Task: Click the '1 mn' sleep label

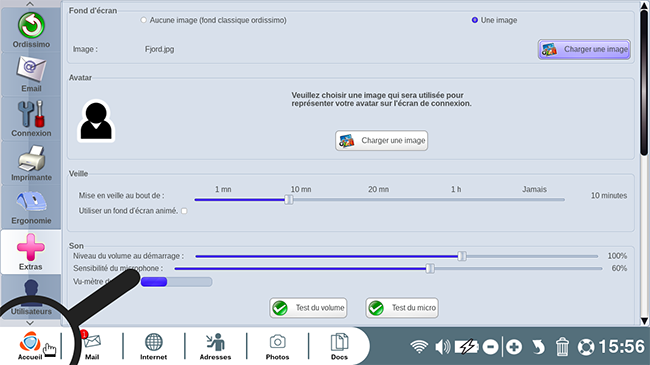Action: [x=223, y=189]
